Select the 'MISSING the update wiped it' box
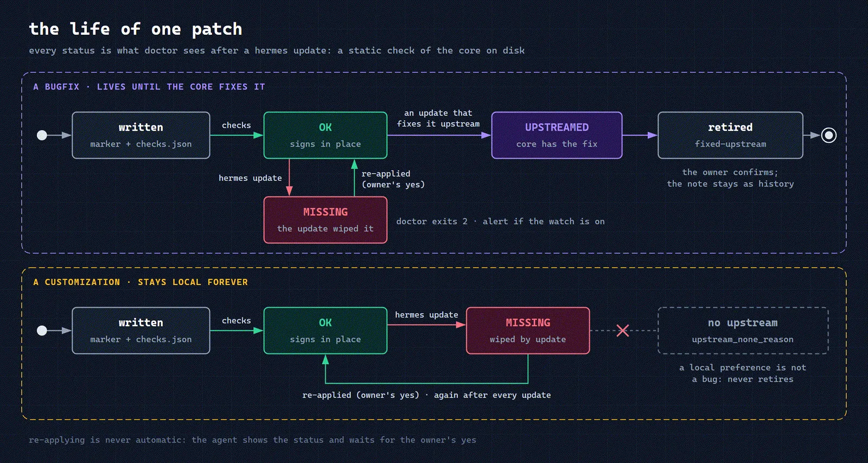The image size is (868, 463). (x=325, y=220)
